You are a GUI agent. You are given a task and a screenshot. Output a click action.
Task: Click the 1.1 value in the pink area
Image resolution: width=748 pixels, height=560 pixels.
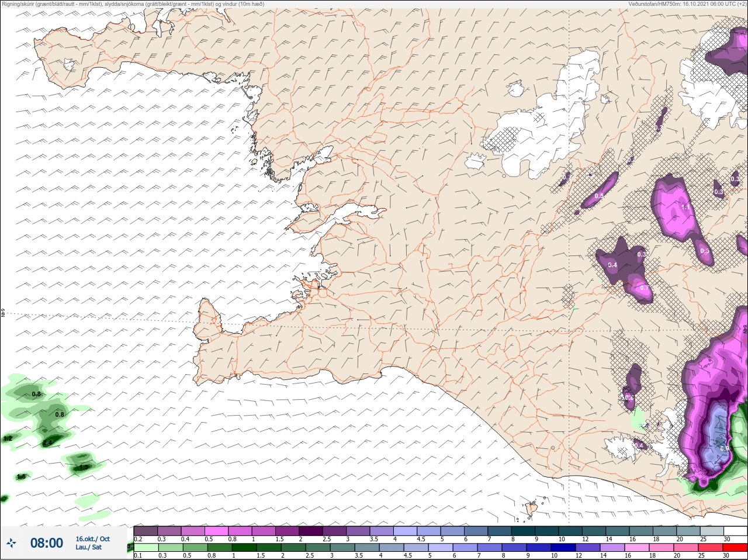tap(686, 207)
